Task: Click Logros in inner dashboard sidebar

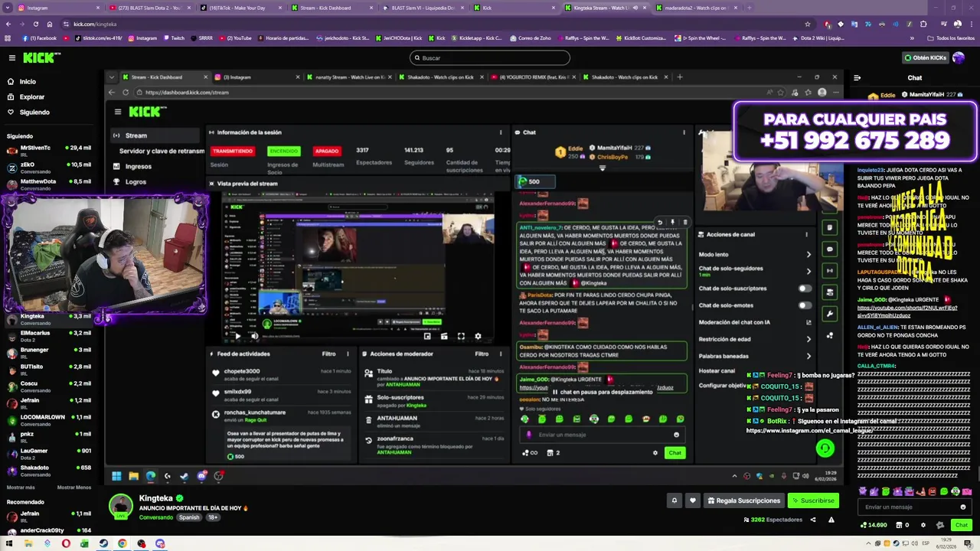Action: point(136,181)
